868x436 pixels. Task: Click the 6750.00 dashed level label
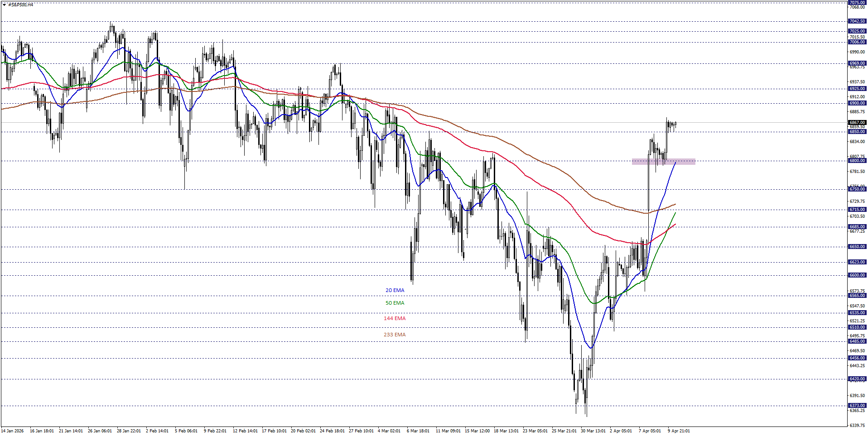pos(858,189)
